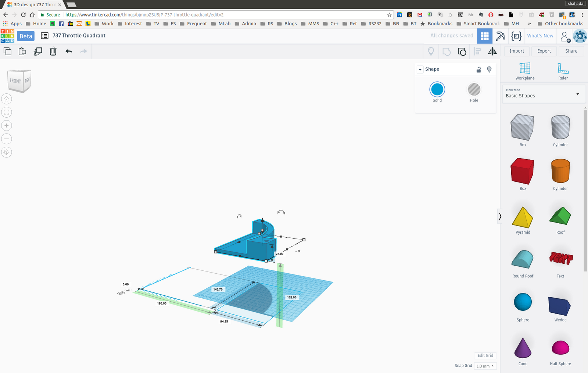Collapse the Shape inspector panel
This screenshot has width=588, height=373.
(420, 70)
